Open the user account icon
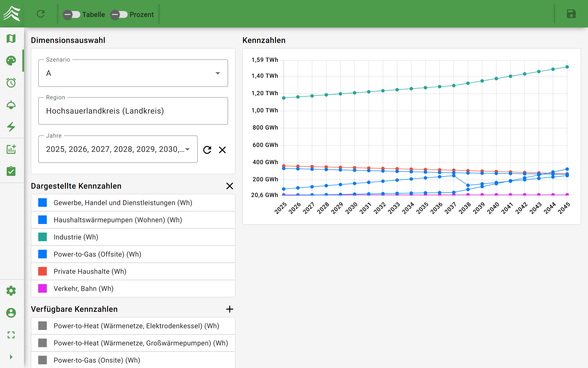The image size is (588, 368). (x=11, y=313)
